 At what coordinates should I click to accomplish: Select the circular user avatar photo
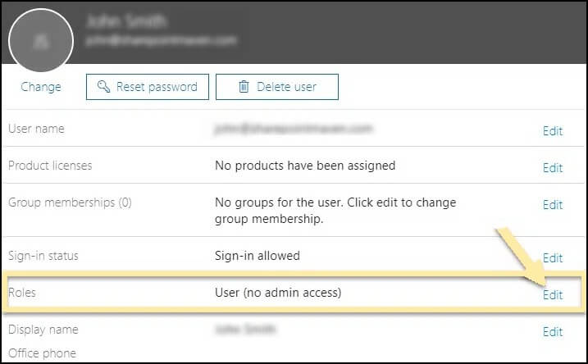pos(41,40)
